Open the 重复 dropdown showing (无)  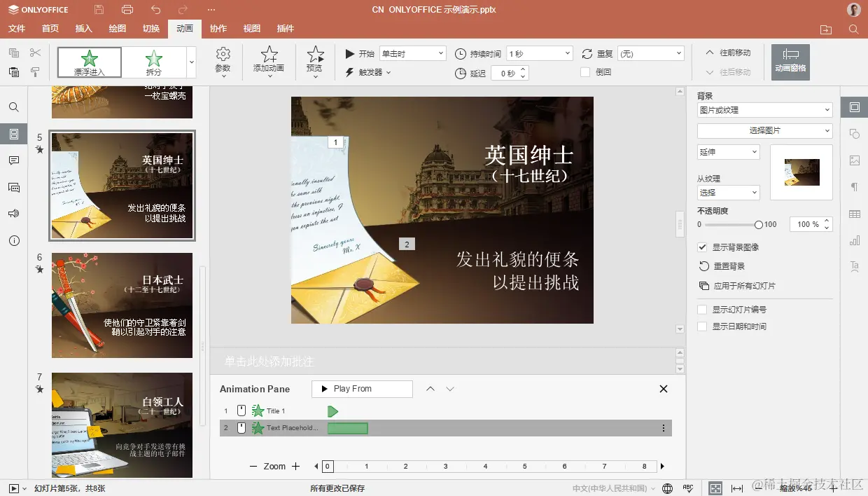tap(651, 53)
